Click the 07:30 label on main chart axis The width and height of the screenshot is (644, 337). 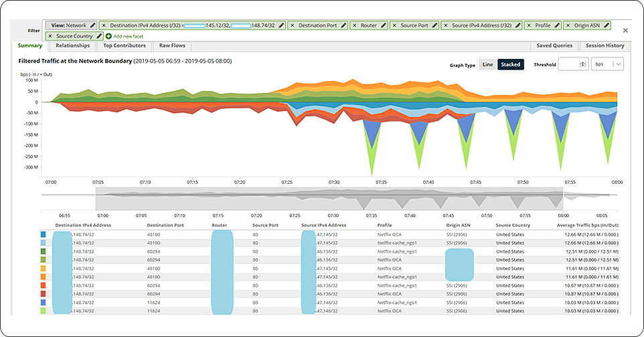pos(334,183)
